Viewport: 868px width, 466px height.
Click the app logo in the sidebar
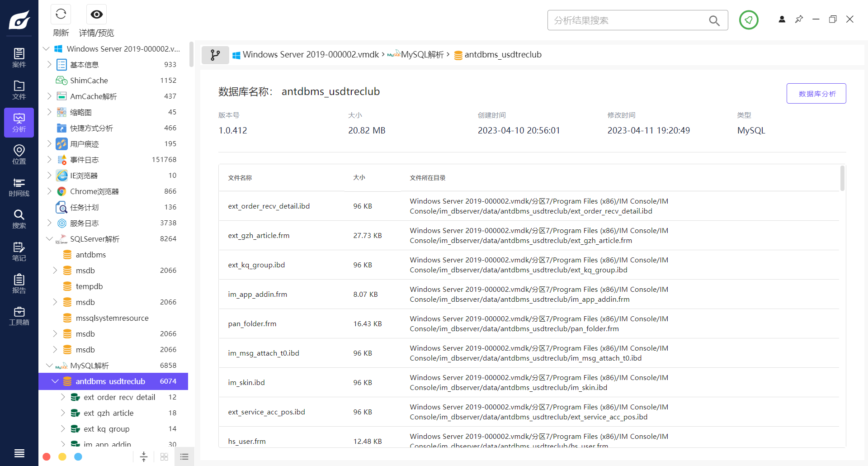pyautogui.click(x=19, y=19)
